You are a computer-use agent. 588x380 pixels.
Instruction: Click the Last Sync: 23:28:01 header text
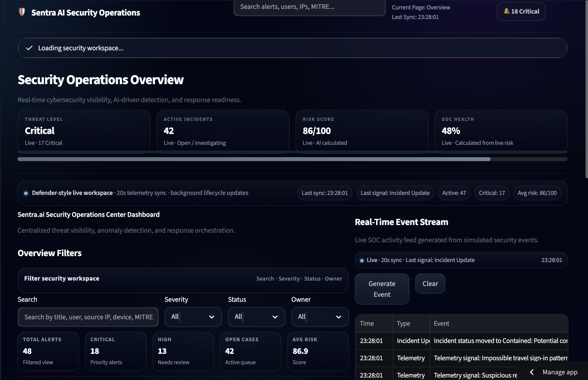[x=415, y=17]
